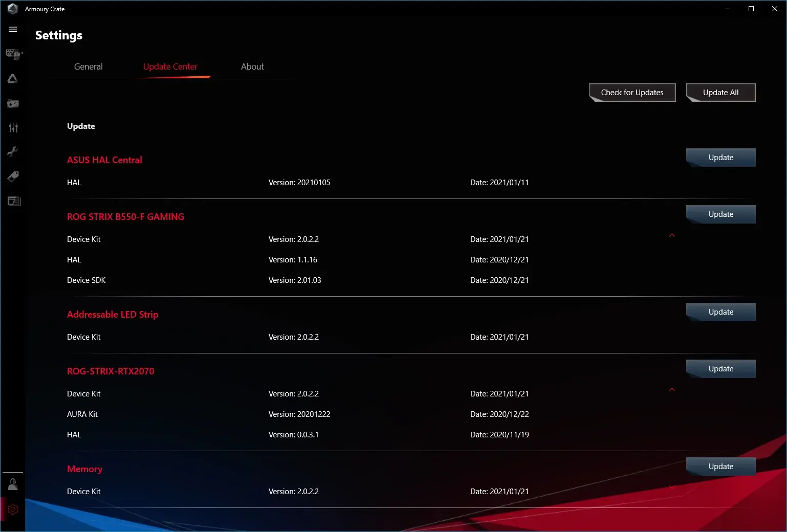Screen dimensions: 787x532
Task: Open the News page icon
Action: click(x=14, y=202)
